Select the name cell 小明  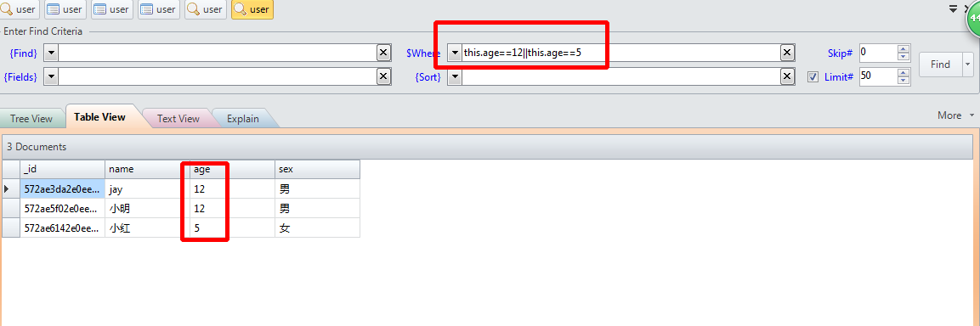tap(148, 208)
